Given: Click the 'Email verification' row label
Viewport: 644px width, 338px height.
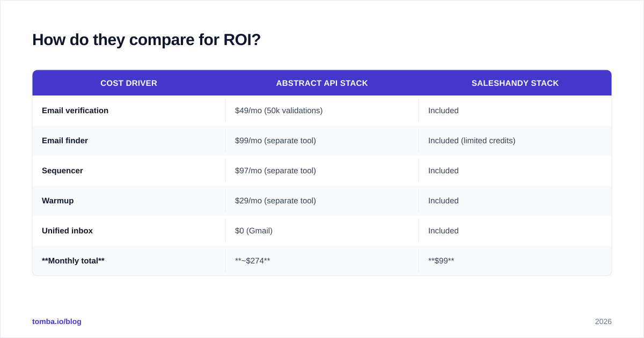Looking at the screenshot, I should (75, 111).
